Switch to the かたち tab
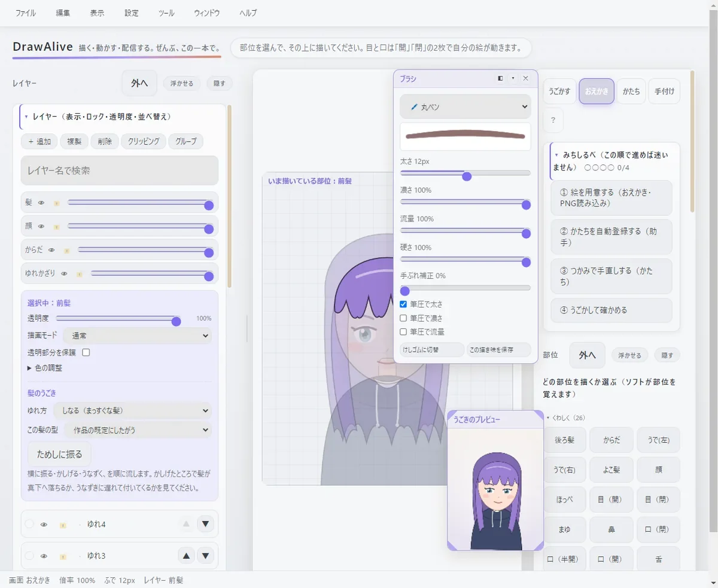The height and width of the screenshot is (588, 718). coord(631,92)
